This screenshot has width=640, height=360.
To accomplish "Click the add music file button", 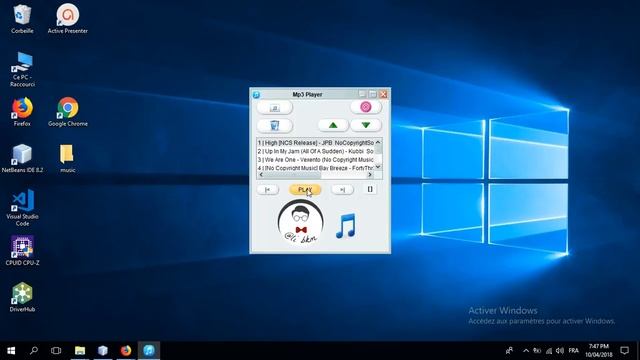I will click(x=275, y=108).
